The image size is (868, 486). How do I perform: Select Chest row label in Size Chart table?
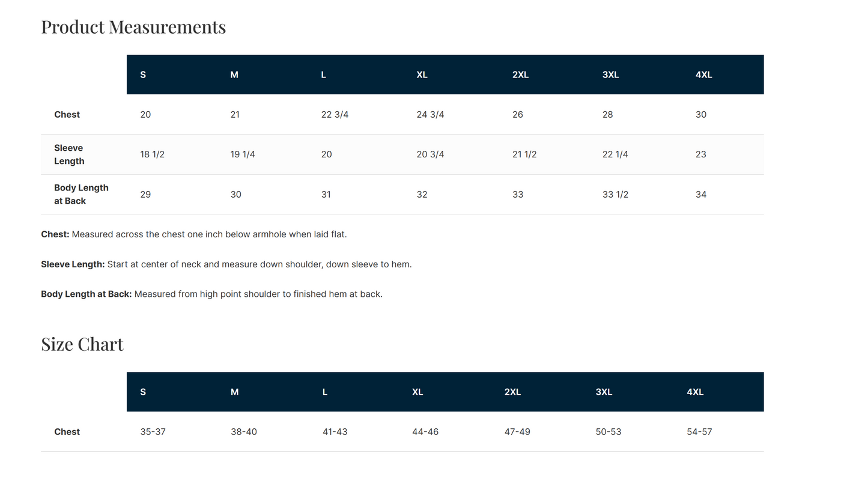[x=67, y=432]
